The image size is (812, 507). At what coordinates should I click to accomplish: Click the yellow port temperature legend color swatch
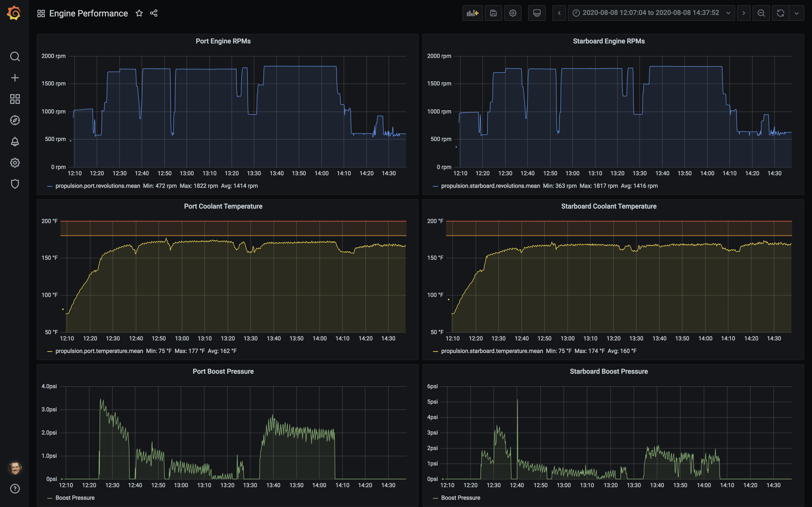point(50,352)
